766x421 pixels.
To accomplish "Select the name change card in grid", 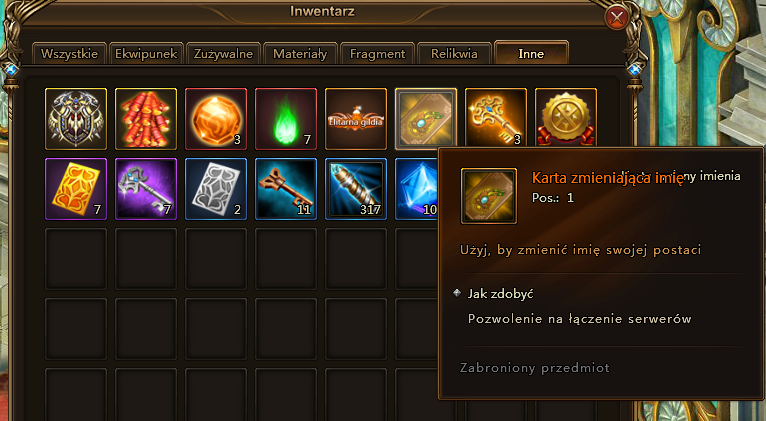I will tap(426, 118).
